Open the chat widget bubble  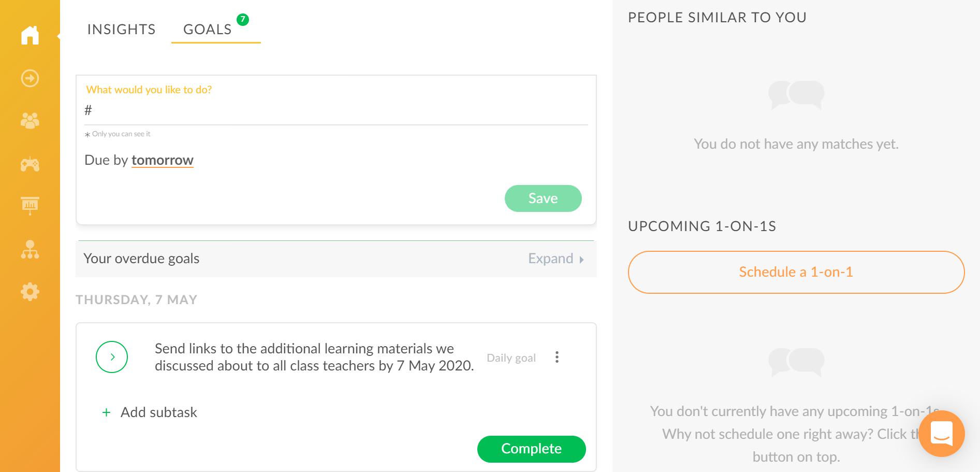[x=942, y=433]
